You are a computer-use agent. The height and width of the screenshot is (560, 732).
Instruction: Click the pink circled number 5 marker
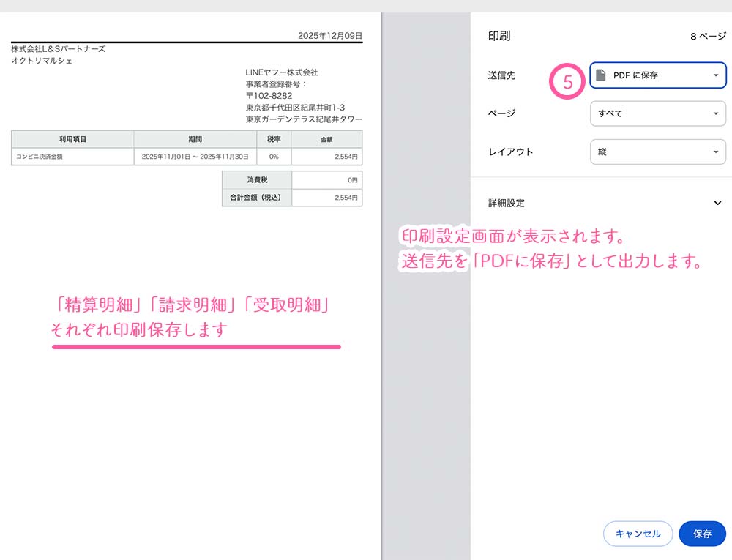tap(568, 83)
